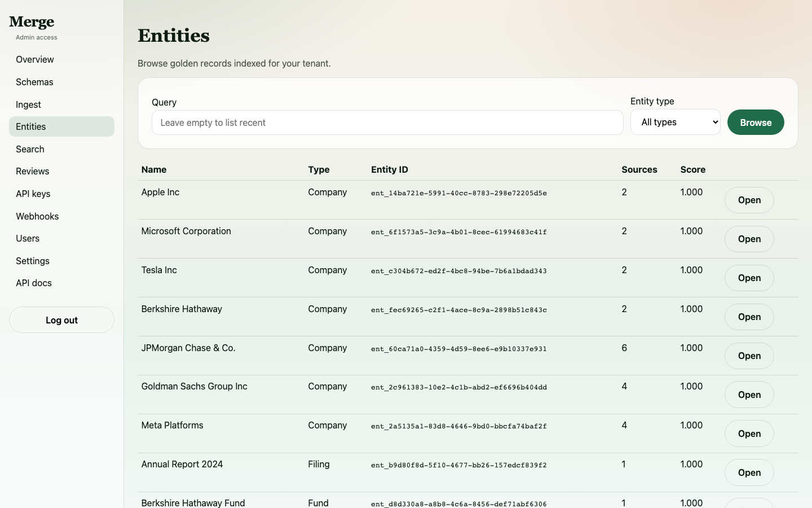Click the green Browse button
The width and height of the screenshot is (812, 508).
756,122
